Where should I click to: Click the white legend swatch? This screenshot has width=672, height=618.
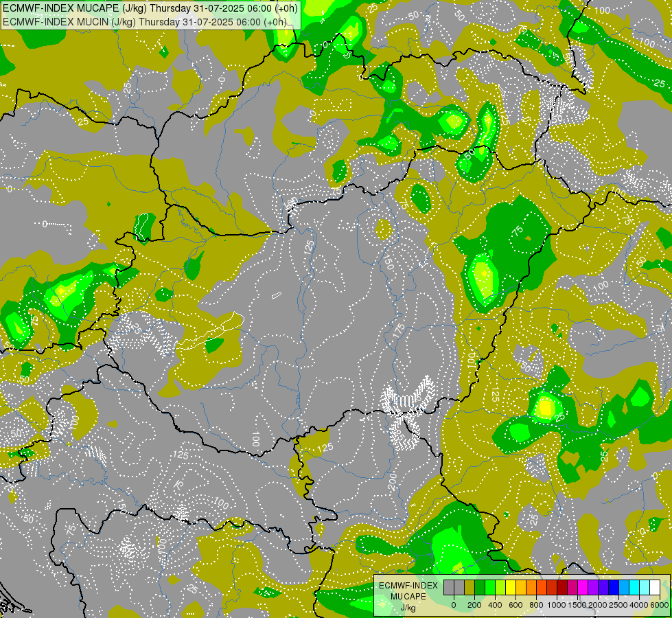click(x=655, y=587)
